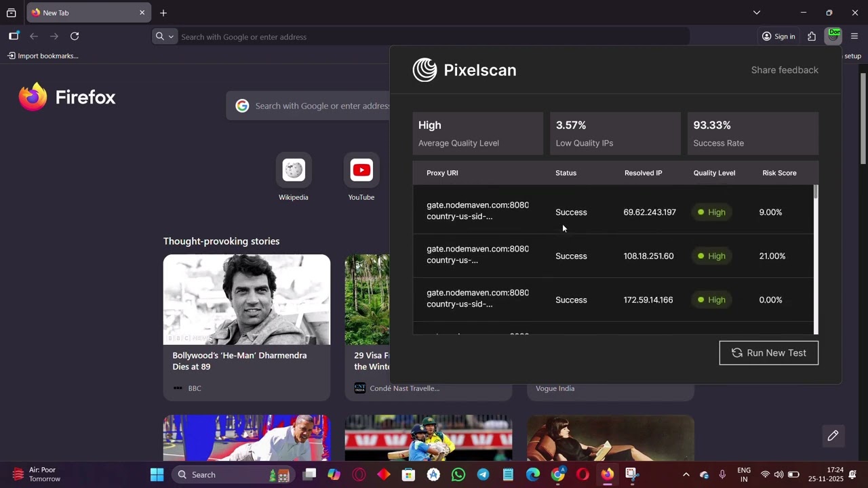Click the 21.00% risk score cell

(x=772, y=256)
